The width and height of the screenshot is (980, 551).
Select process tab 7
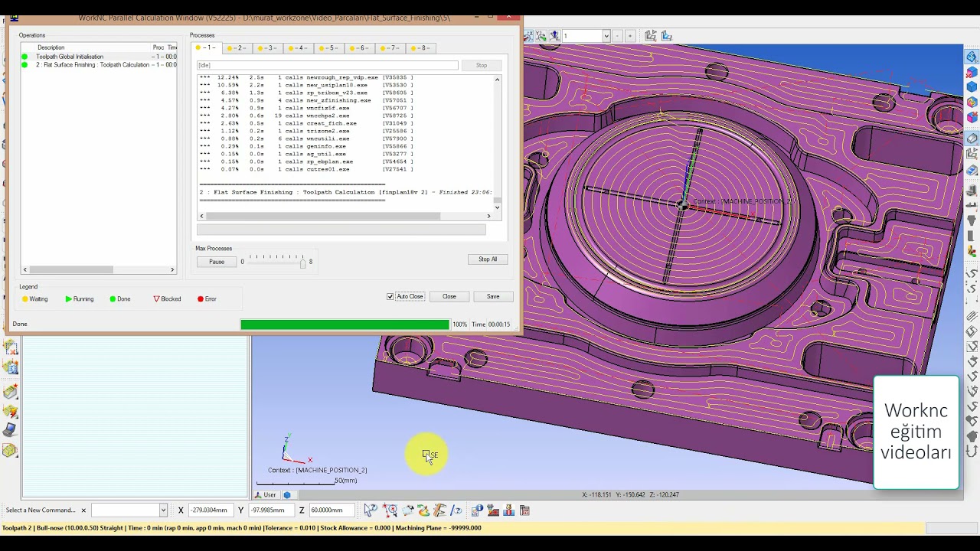[x=390, y=48]
